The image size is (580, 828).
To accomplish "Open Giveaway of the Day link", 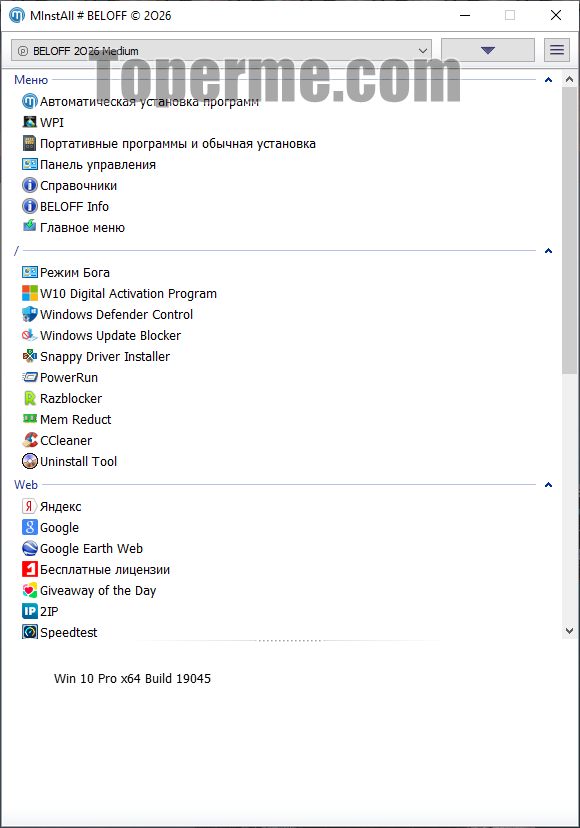I will coord(89,590).
